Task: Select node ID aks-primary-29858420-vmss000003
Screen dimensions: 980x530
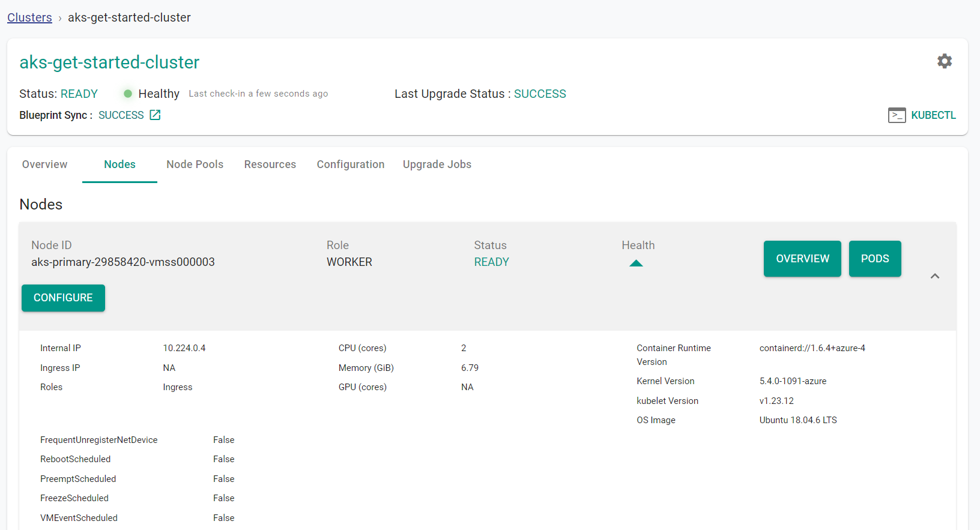Action: (123, 262)
